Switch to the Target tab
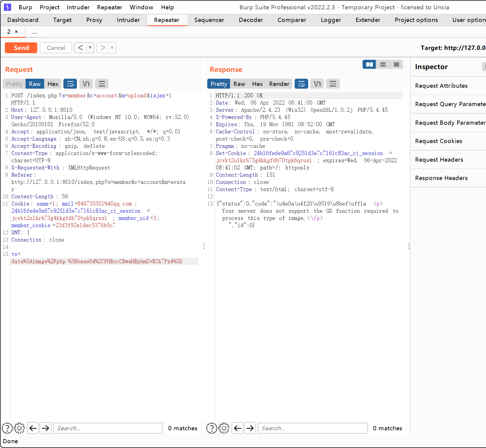Viewport: 486px width, 448px height. pyautogui.click(x=62, y=20)
